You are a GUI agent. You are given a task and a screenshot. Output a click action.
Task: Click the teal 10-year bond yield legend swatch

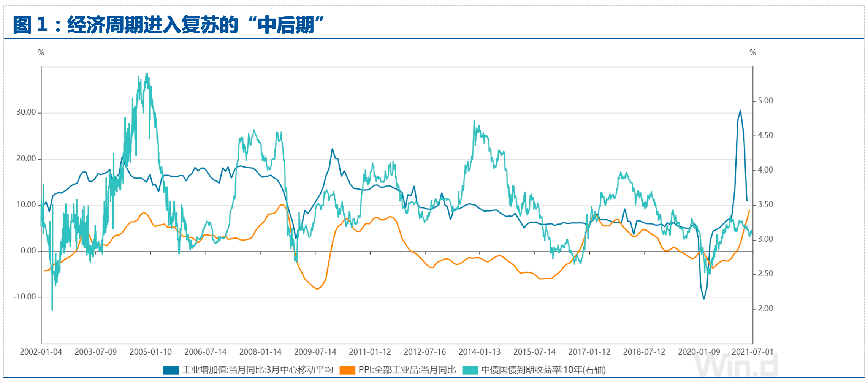[470, 370]
